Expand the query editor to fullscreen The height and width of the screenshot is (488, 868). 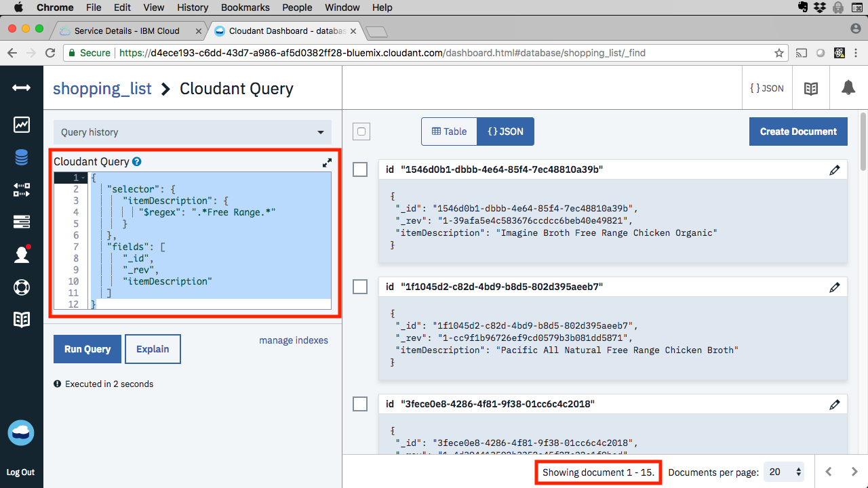pos(327,163)
